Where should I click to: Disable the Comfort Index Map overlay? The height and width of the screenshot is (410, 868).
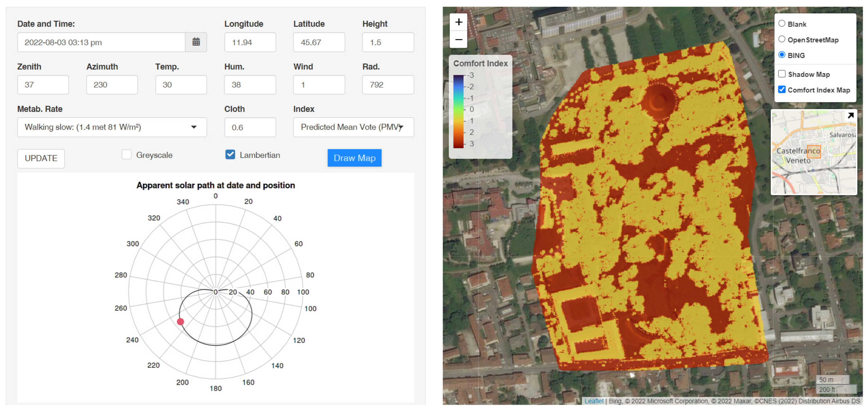coord(782,90)
